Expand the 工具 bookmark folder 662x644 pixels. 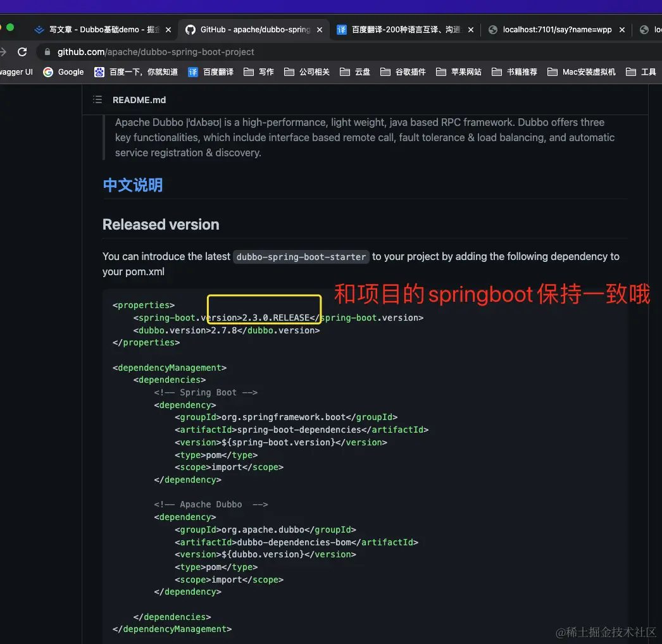click(x=641, y=71)
